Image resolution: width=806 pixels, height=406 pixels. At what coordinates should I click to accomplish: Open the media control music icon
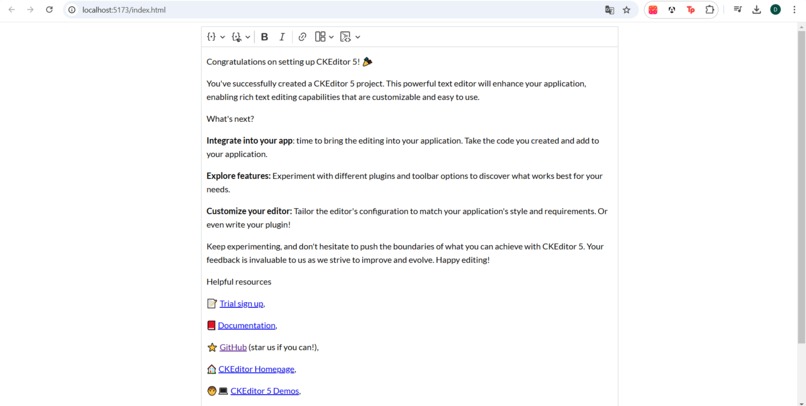tap(738, 10)
